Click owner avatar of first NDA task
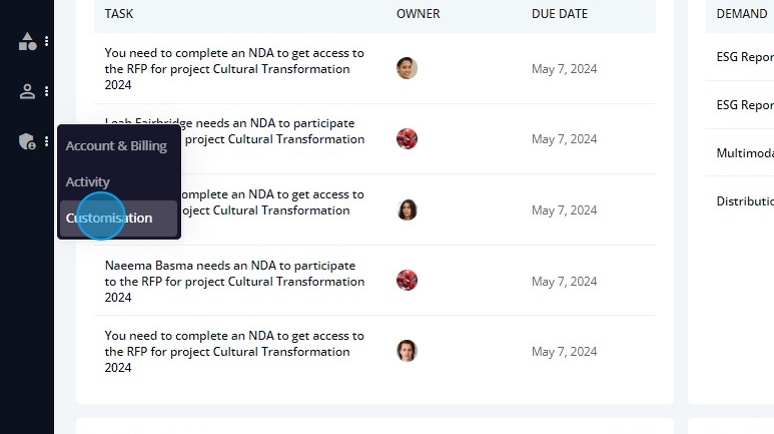 (x=407, y=68)
